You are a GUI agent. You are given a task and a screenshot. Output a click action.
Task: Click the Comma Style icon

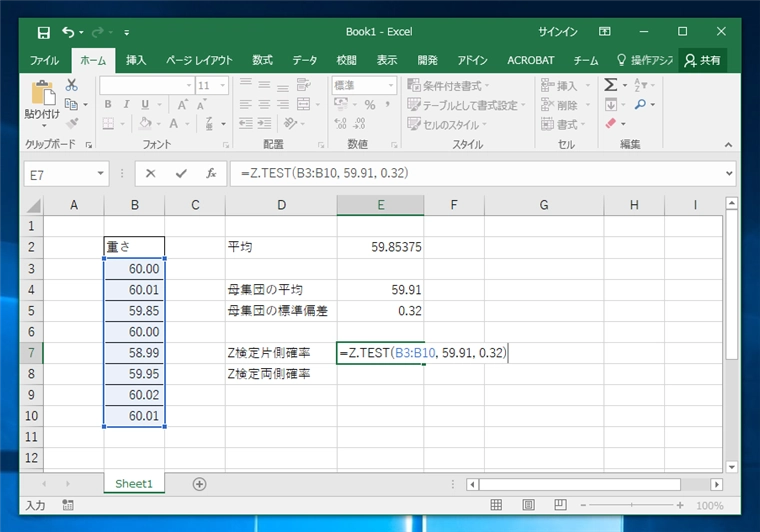(x=388, y=105)
